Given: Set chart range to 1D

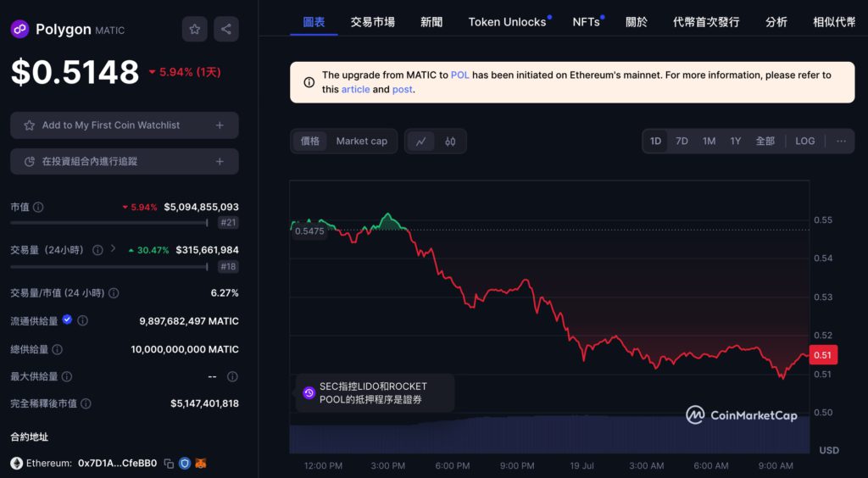Looking at the screenshot, I should (x=655, y=141).
